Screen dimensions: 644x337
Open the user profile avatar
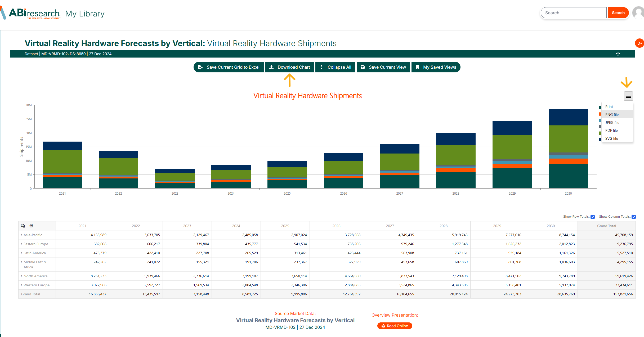coord(638,13)
